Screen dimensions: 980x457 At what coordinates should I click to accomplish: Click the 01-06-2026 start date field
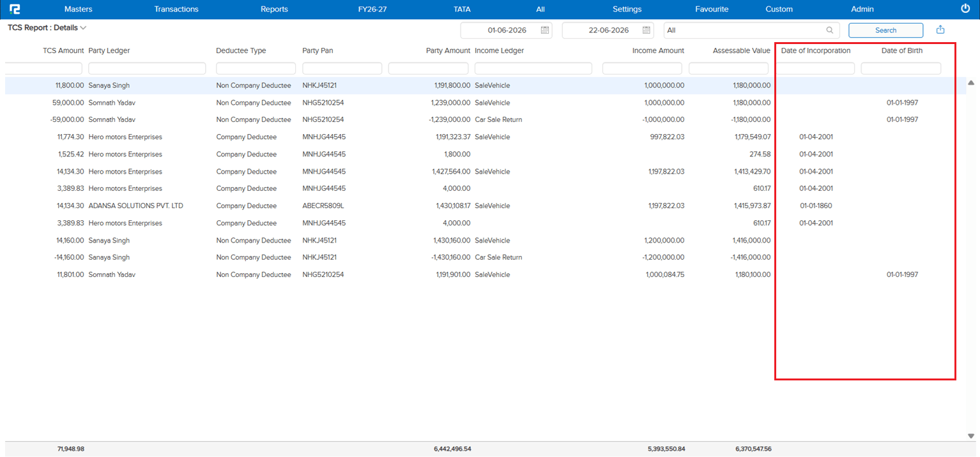(x=507, y=30)
